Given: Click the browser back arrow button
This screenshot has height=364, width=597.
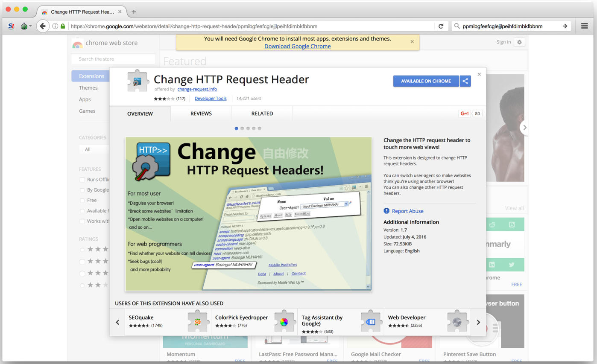Looking at the screenshot, I should (42, 26).
